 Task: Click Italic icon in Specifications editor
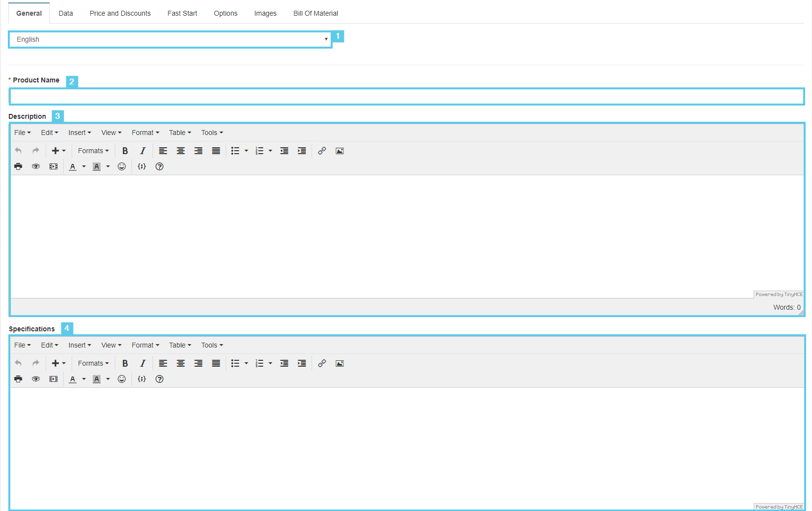pyautogui.click(x=143, y=363)
